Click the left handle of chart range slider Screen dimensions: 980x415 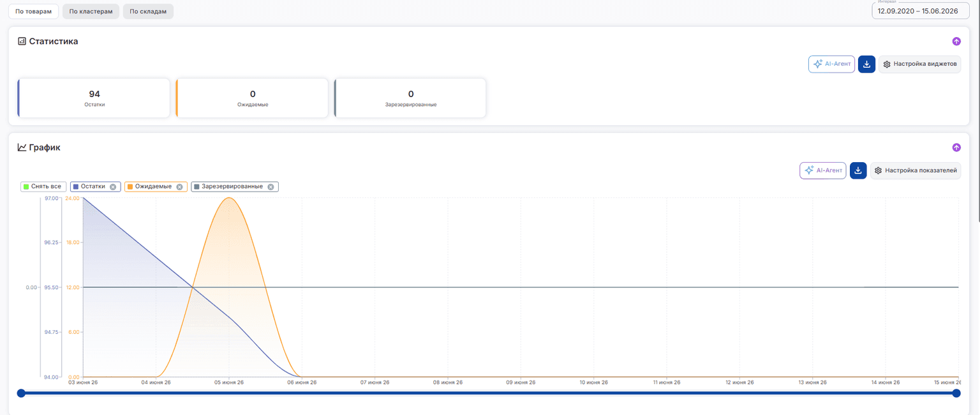pos(21,393)
